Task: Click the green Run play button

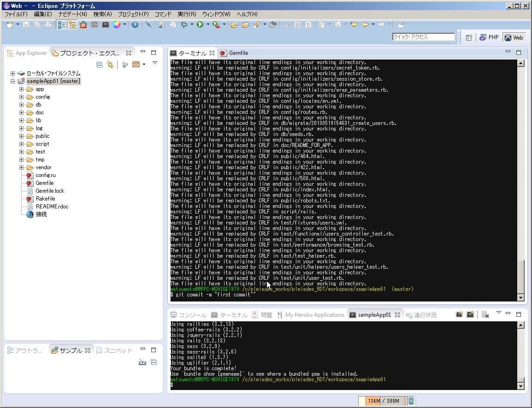Action: (x=200, y=24)
